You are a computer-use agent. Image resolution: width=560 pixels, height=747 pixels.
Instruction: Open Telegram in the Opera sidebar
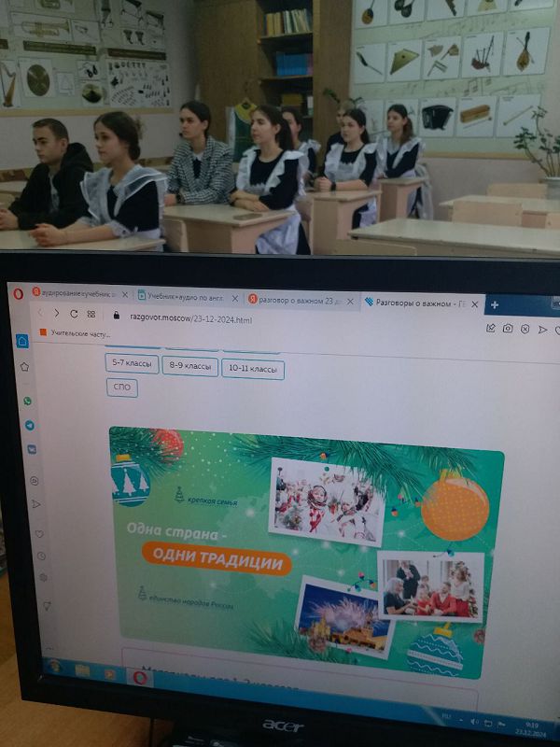pos(30,425)
